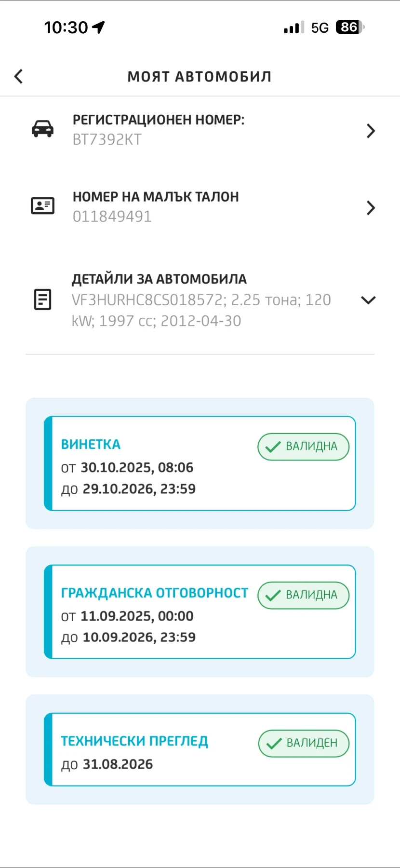400x868 pixels.
Task: Select the registration number BT7392KT text
Action: (107, 140)
